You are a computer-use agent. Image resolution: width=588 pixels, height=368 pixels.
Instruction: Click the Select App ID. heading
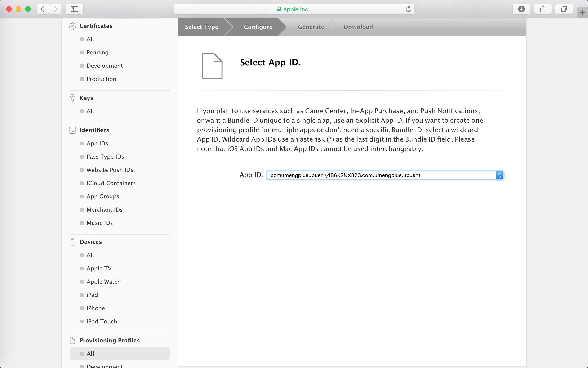(x=270, y=63)
